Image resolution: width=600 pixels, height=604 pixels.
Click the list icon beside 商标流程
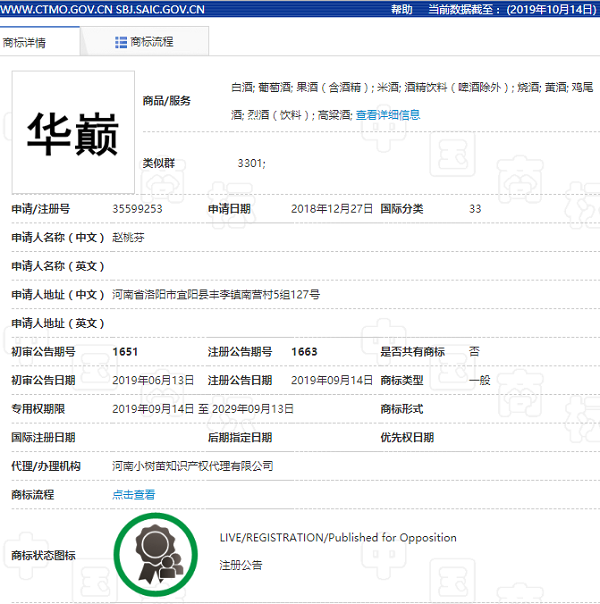(x=121, y=42)
